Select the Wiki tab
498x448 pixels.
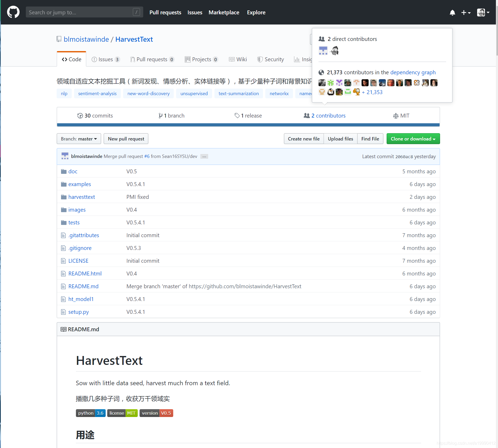pyautogui.click(x=238, y=59)
